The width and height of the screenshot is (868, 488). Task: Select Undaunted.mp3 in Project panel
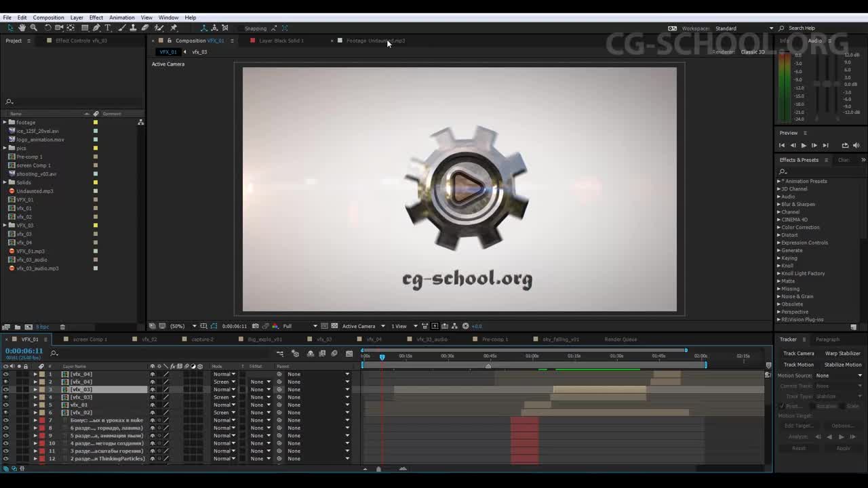pyautogui.click(x=35, y=191)
